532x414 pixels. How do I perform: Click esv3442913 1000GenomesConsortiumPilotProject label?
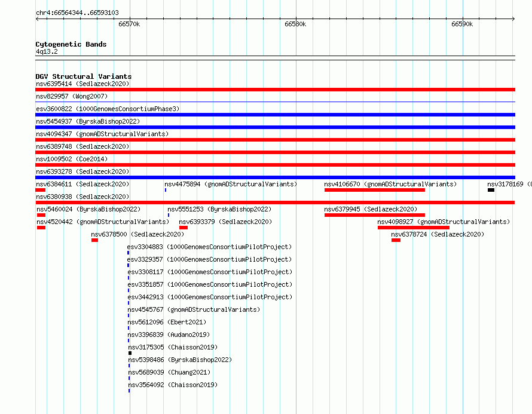point(210,297)
